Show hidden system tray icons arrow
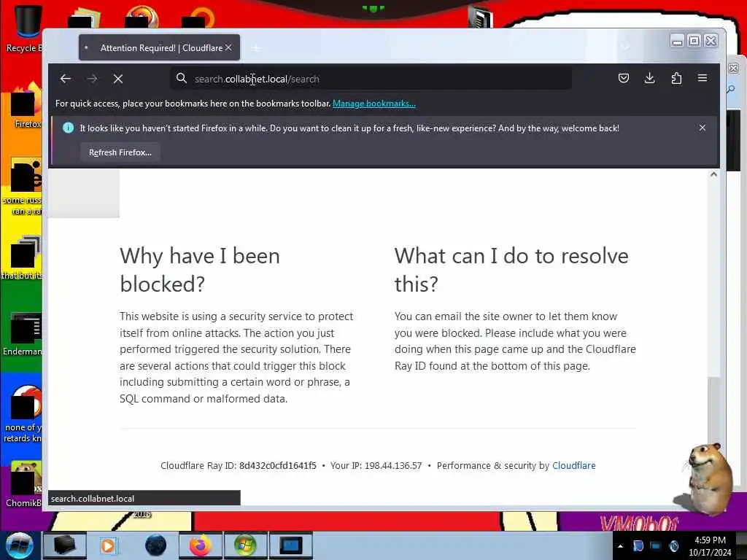The height and width of the screenshot is (560, 747). pyautogui.click(x=620, y=546)
